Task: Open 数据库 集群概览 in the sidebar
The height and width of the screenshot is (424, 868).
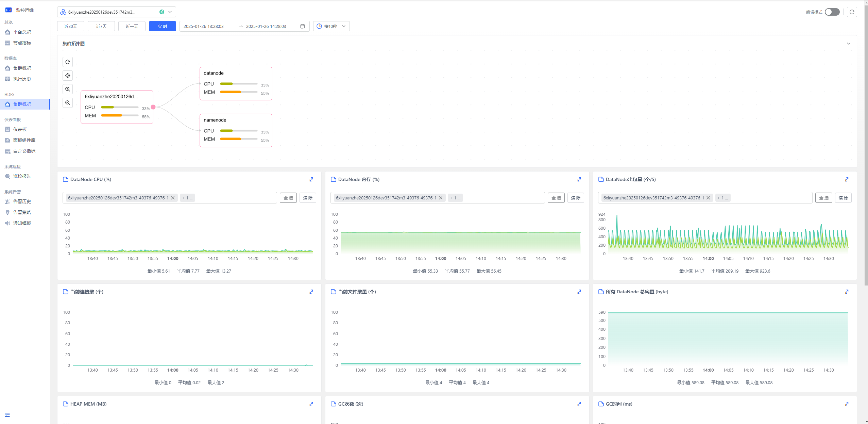Action: (25, 68)
